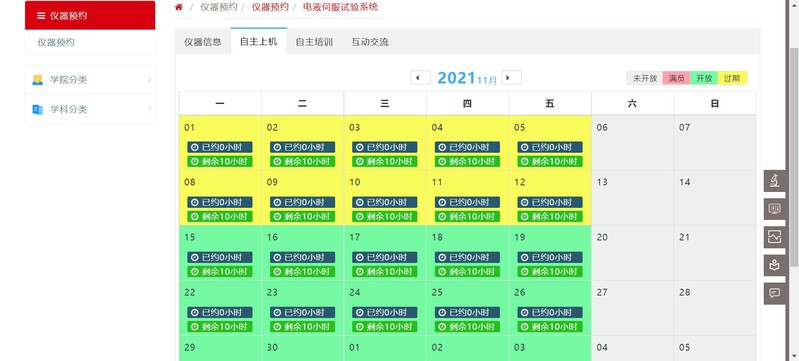Image resolution: width=799 pixels, height=361 pixels.
Task: Go to next month arrow
Action: pyautogui.click(x=511, y=78)
